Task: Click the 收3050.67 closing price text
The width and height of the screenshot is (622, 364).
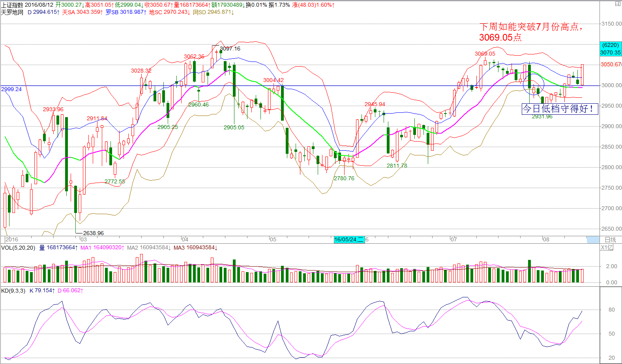Action: pyautogui.click(x=159, y=5)
